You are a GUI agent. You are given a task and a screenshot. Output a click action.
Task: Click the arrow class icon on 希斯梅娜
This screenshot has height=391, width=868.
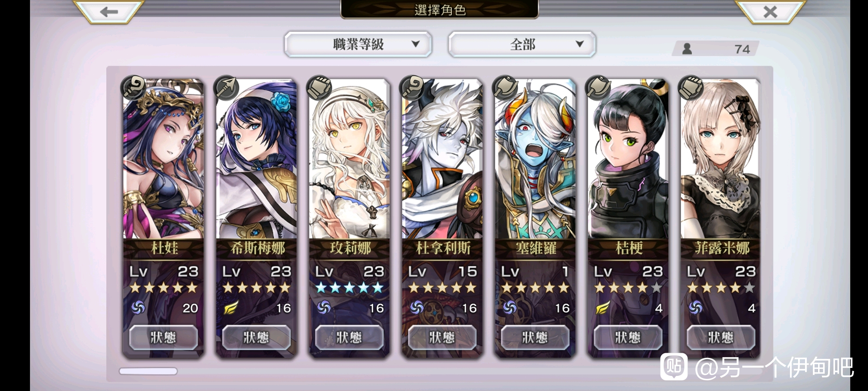coord(226,87)
